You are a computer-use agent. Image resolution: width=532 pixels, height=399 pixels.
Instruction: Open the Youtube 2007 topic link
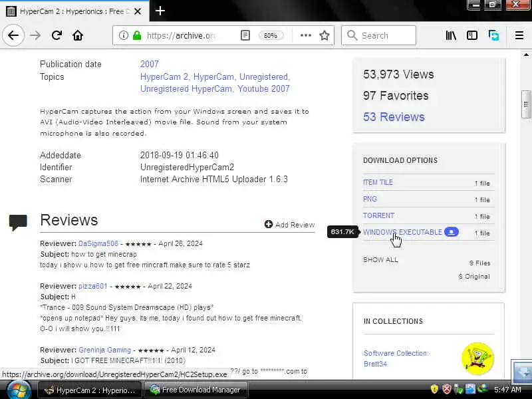coord(263,88)
